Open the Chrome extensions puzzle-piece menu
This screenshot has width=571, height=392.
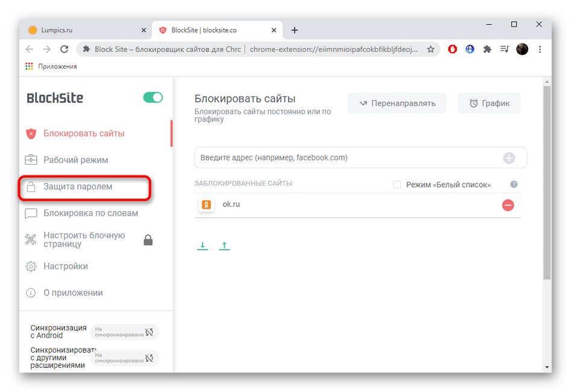[x=487, y=49]
